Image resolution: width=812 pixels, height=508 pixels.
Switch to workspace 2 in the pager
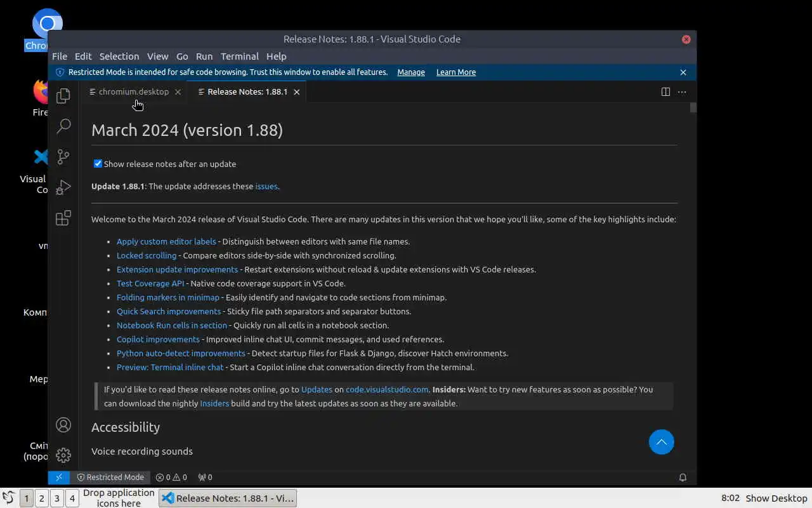(x=42, y=498)
